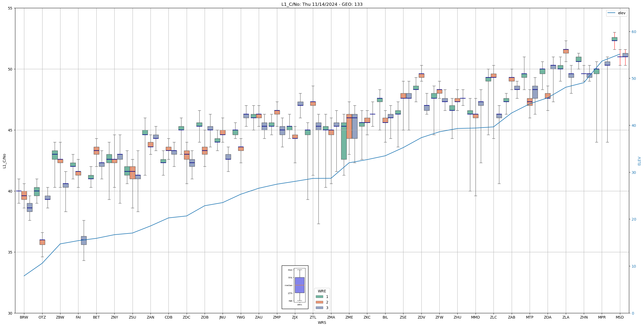Click the blue-gray WRE 3 legend swatch
644x327 pixels.
point(319,308)
